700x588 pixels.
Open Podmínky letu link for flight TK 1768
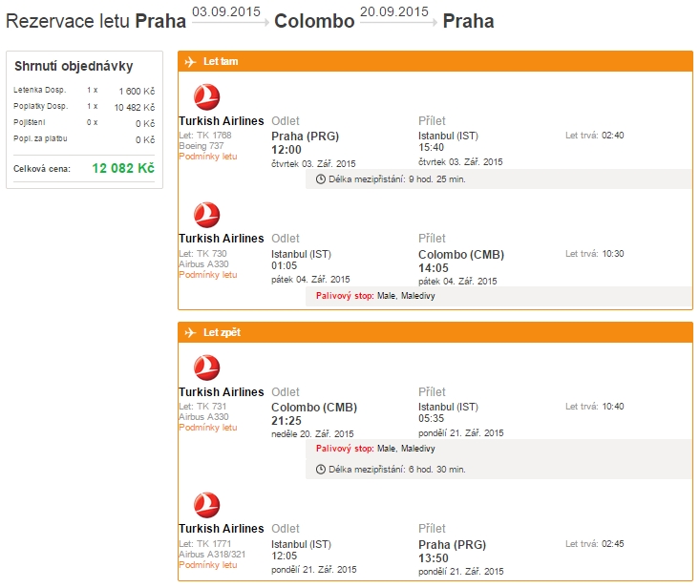click(x=208, y=157)
